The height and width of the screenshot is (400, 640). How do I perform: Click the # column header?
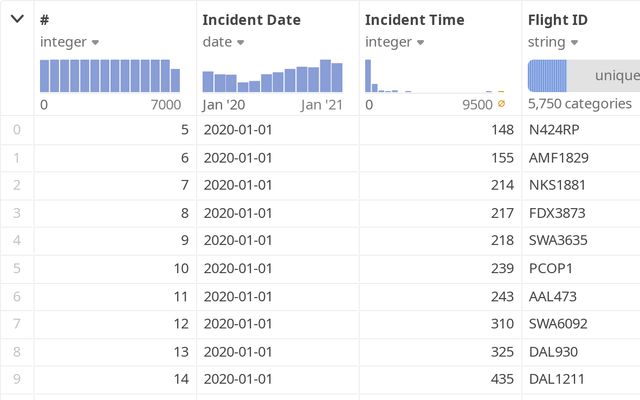45,19
